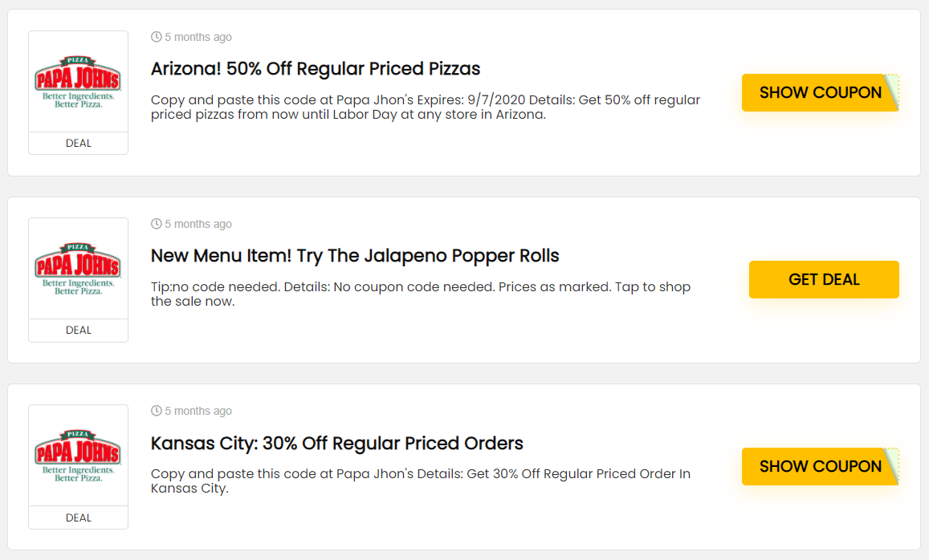Screen dimensions: 929x560
Task: Click clock icon on the Kansas City deal
Action: [x=157, y=411]
